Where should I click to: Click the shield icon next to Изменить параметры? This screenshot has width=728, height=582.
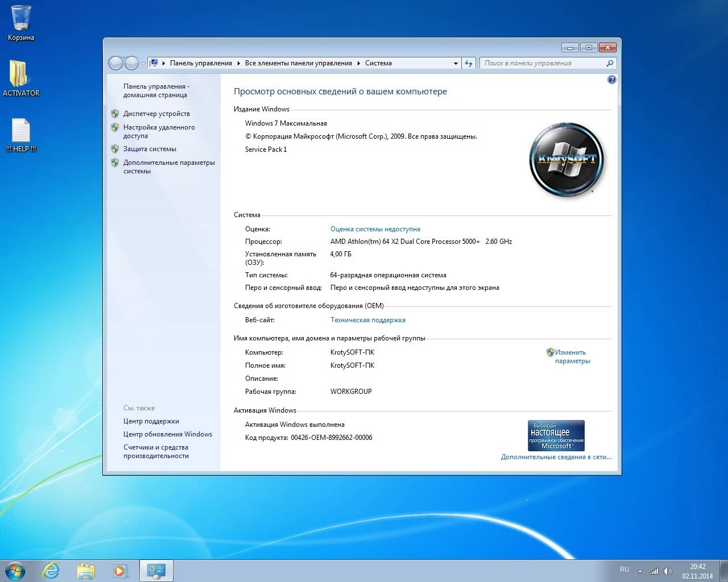pyautogui.click(x=550, y=352)
